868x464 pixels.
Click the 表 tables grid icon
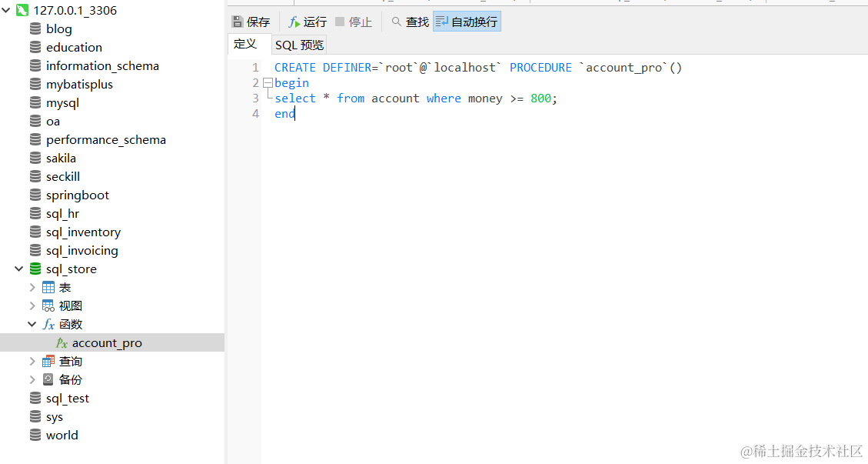48,287
